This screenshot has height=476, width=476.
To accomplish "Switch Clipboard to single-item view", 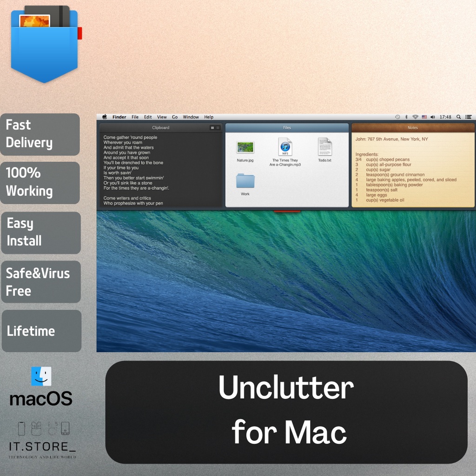I will pos(212,128).
